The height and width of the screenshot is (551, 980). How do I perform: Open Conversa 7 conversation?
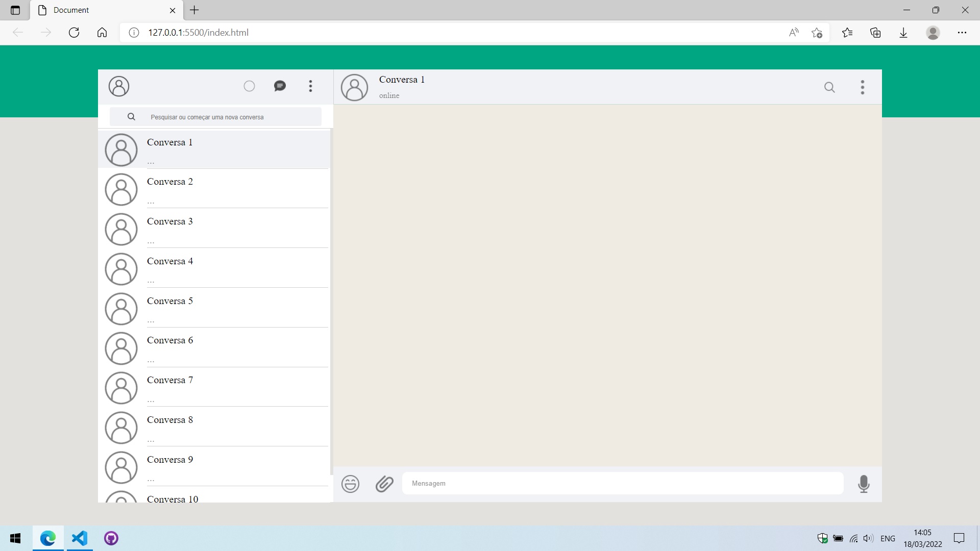pos(214,387)
